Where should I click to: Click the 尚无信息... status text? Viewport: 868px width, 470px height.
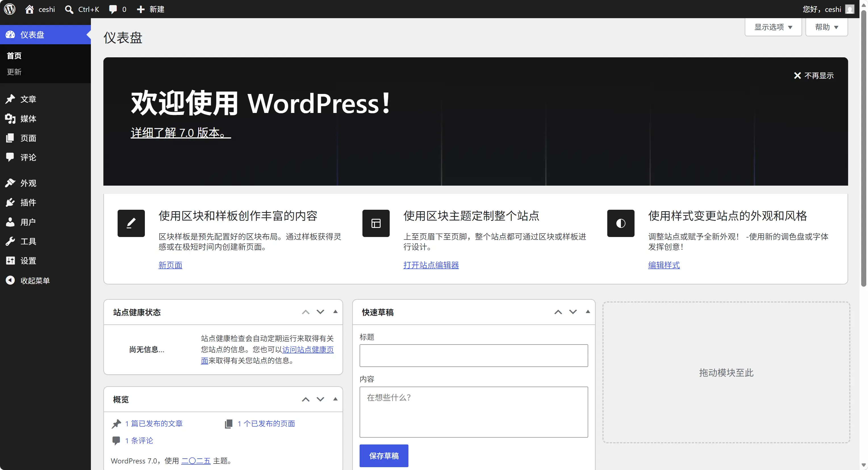point(147,350)
